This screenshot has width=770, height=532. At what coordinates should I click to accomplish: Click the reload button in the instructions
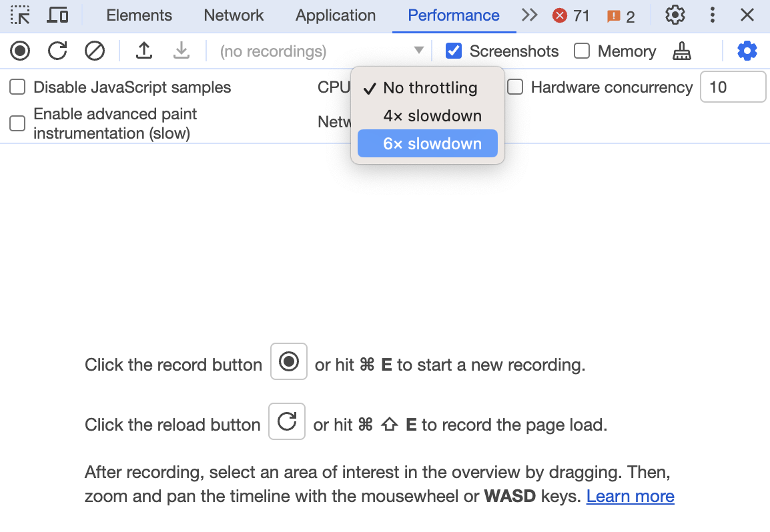coord(287,421)
